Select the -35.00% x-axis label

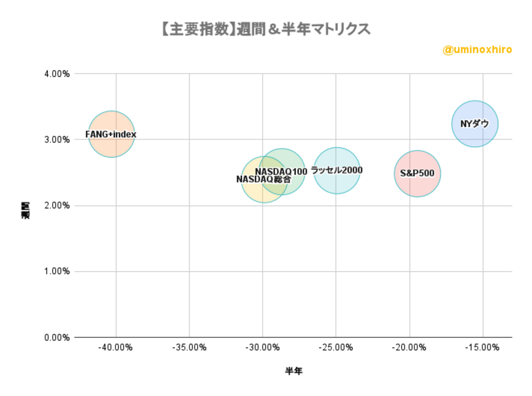point(189,348)
